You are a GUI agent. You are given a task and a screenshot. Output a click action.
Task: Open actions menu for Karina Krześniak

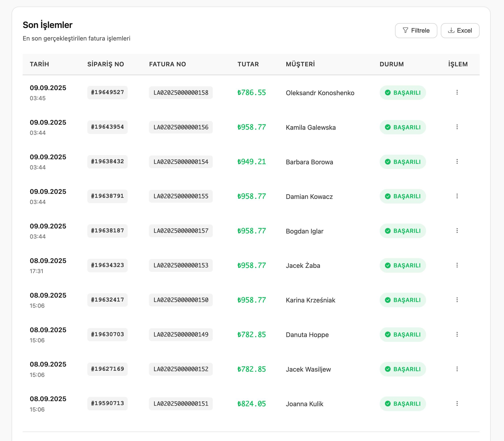tap(457, 300)
